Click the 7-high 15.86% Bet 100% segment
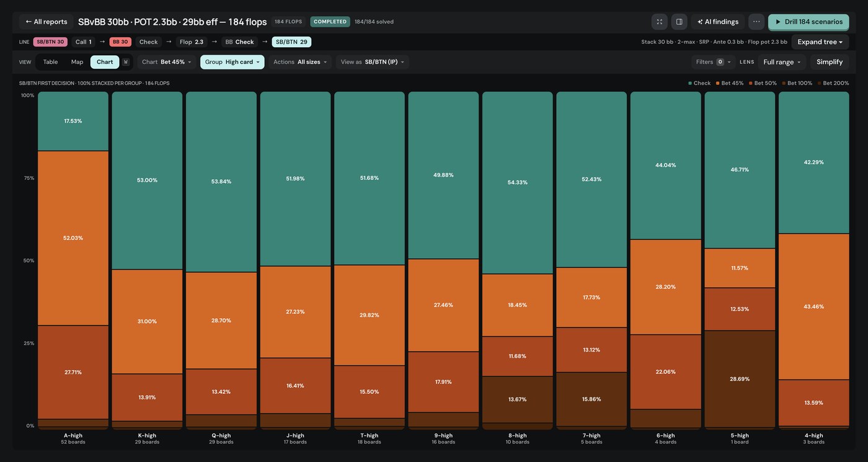 click(x=591, y=399)
